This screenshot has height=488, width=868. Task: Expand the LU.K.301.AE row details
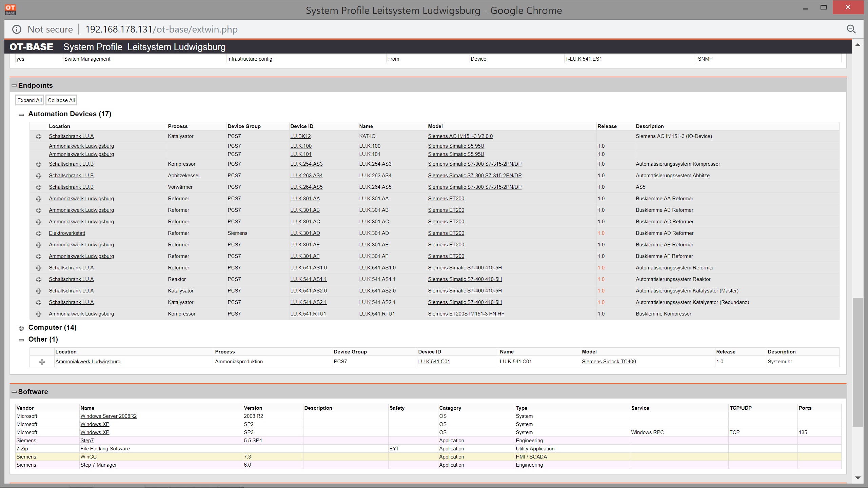click(39, 245)
